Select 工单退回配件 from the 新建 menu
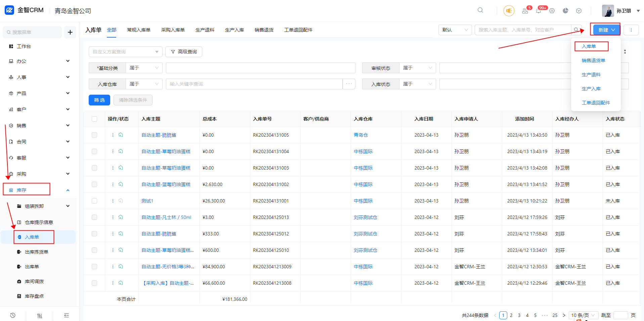The height and width of the screenshot is (321, 644). (x=596, y=103)
